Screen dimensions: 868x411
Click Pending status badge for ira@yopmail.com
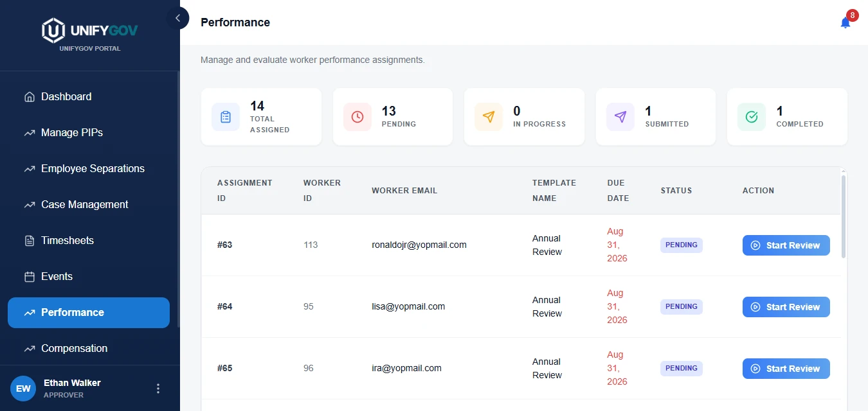pyautogui.click(x=682, y=369)
